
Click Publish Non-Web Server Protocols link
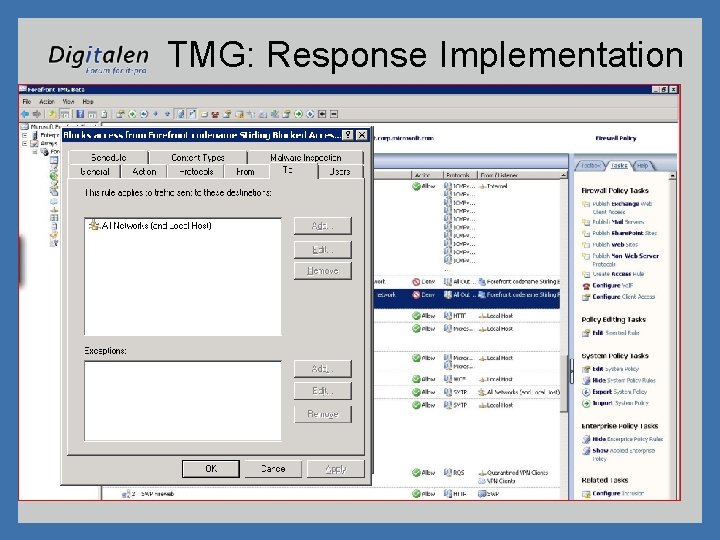[x=625, y=260]
